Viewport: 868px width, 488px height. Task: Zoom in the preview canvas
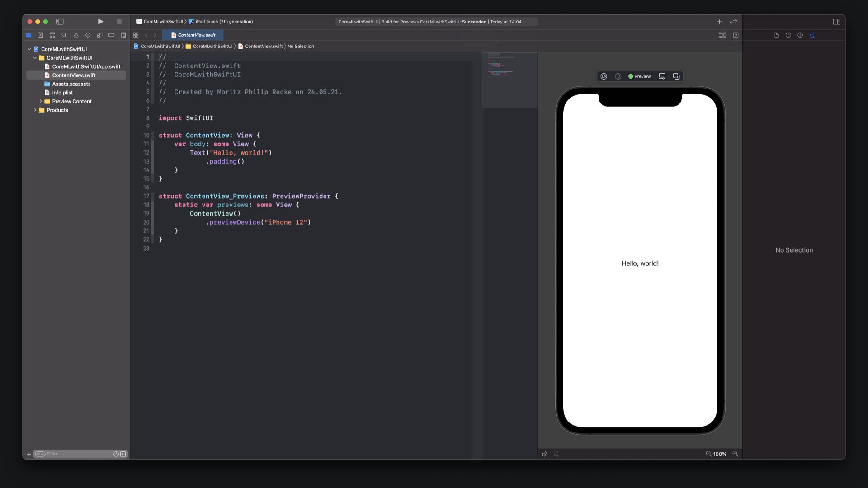735,454
